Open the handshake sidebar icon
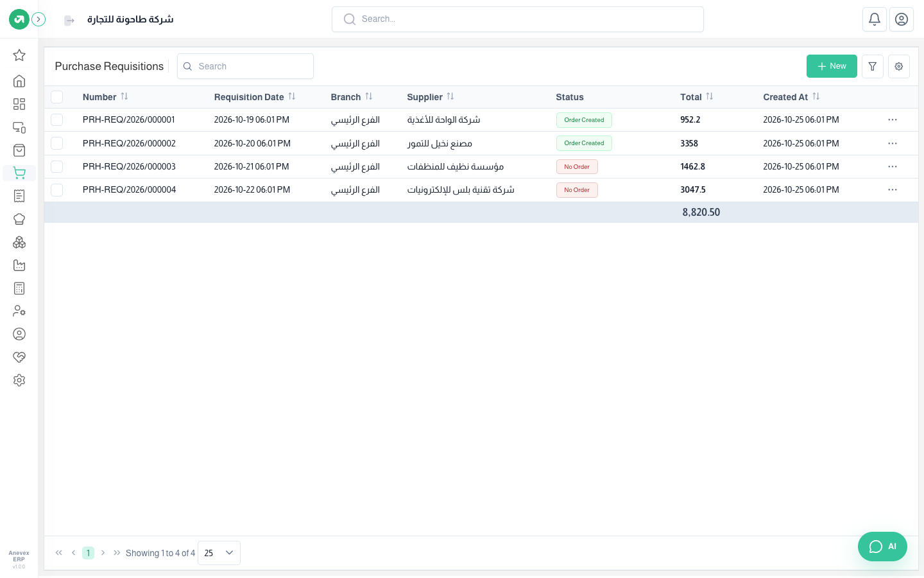The width and height of the screenshot is (924, 578). (19, 357)
